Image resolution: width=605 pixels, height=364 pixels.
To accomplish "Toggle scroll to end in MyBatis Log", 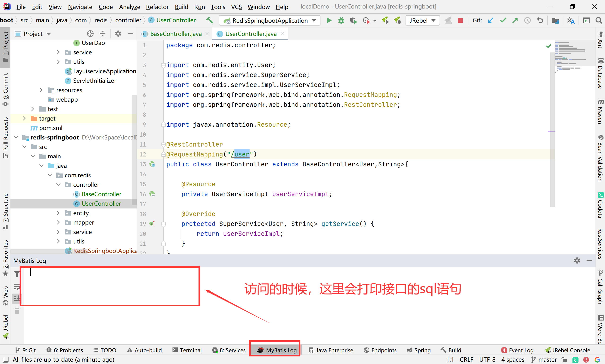I will [17, 299].
